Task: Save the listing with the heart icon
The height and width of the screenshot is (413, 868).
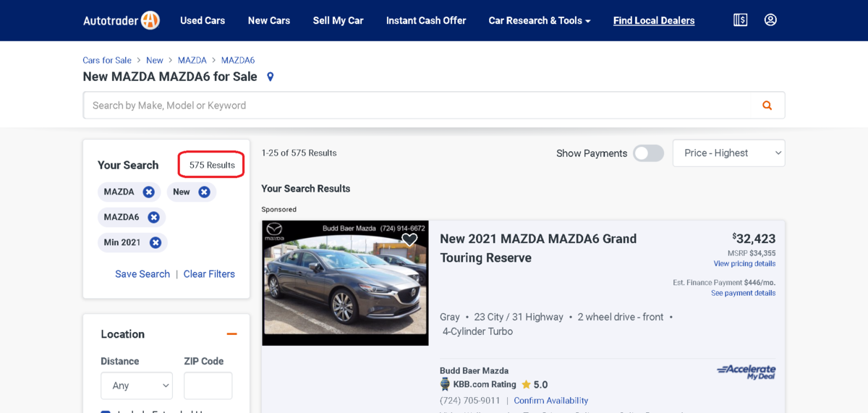Action: [409, 239]
